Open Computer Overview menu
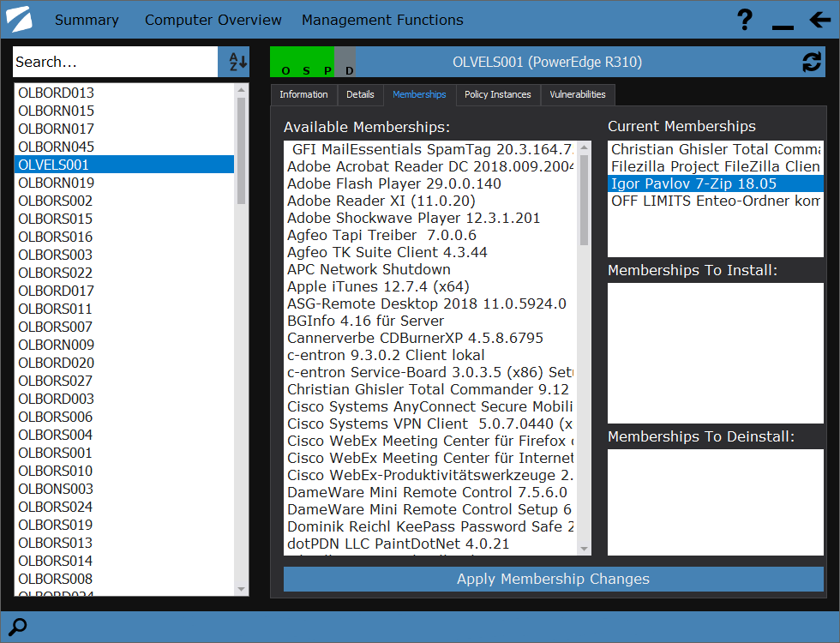840x643 pixels. tap(213, 20)
